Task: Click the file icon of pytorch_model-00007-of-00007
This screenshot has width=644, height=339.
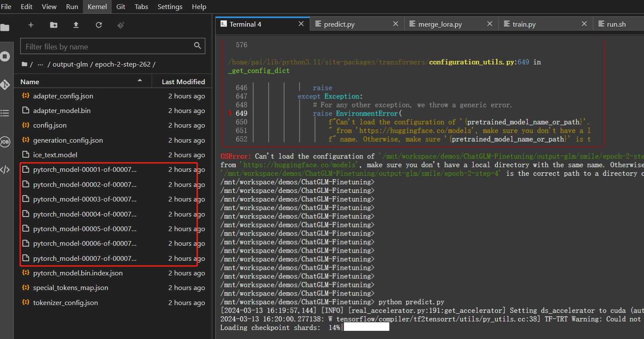Action: (x=25, y=258)
